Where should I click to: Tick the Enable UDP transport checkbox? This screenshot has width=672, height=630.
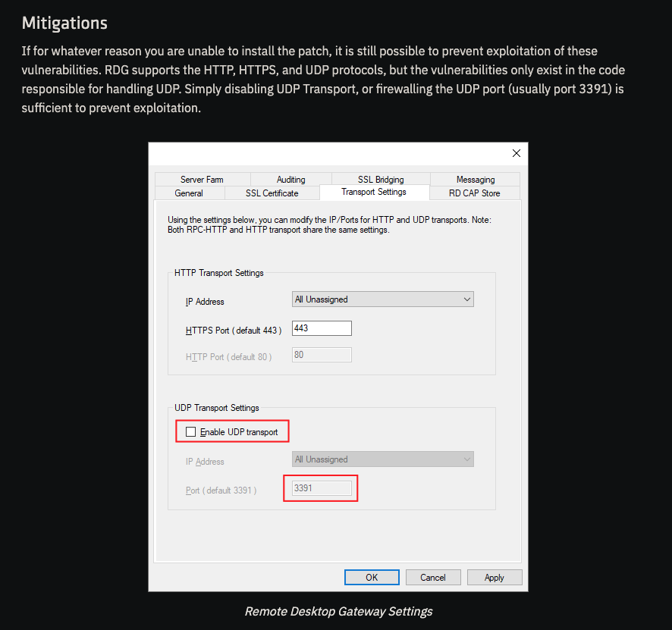[190, 431]
